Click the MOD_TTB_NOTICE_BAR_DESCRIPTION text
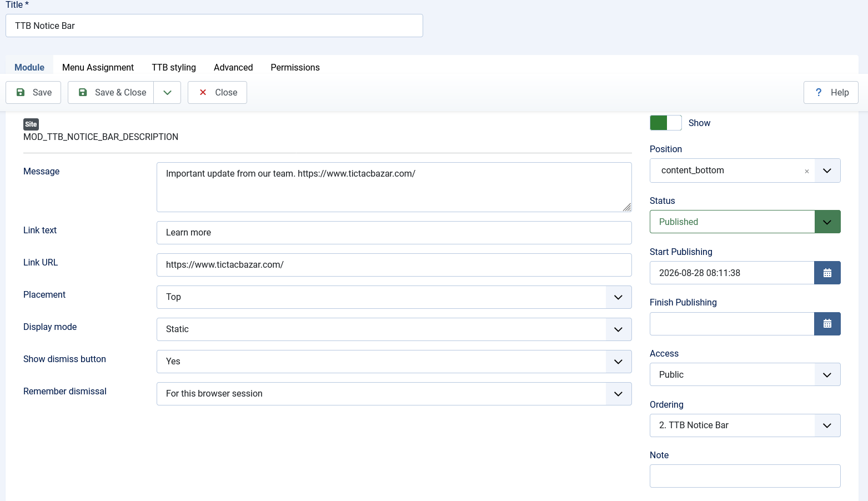This screenshot has height=501, width=868. click(x=101, y=137)
